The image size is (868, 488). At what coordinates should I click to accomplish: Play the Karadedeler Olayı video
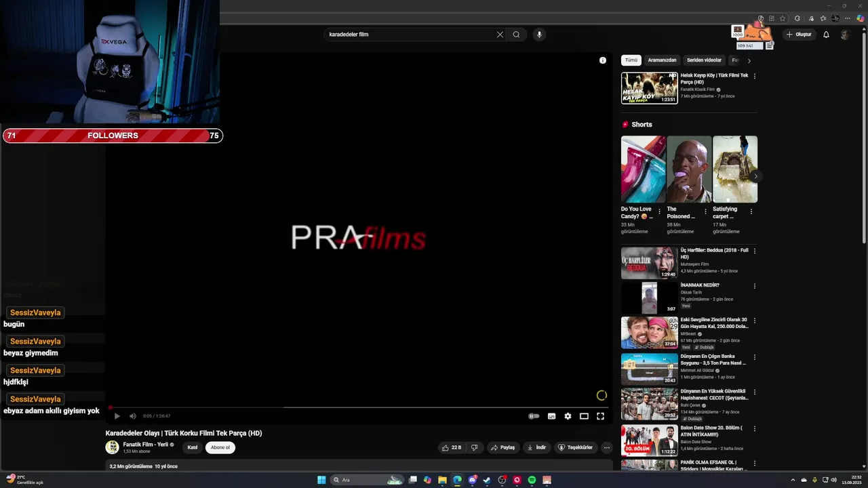click(117, 416)
